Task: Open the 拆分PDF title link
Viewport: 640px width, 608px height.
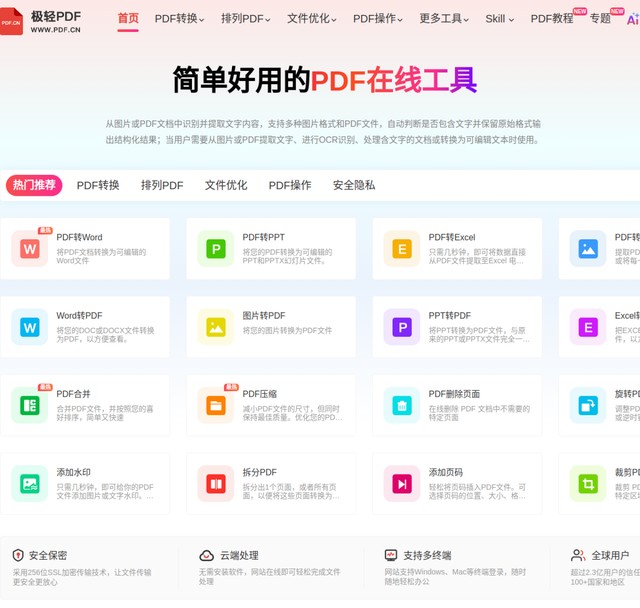Action: 260,472
